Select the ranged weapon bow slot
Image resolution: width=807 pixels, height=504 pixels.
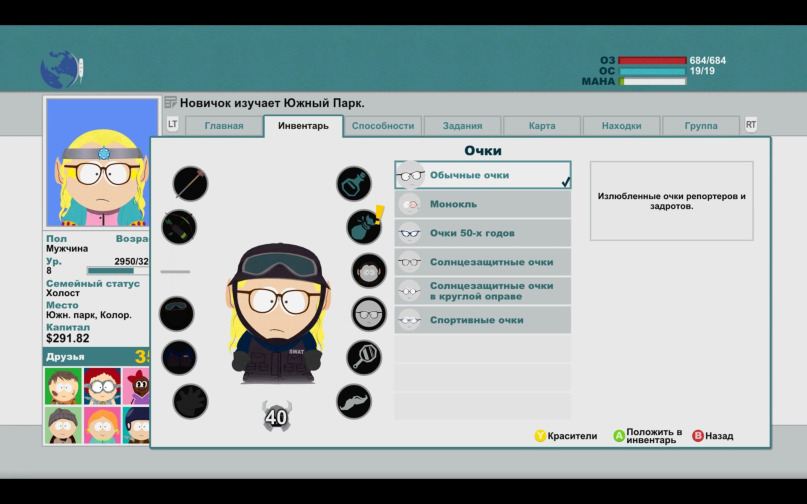pos(179,227)
